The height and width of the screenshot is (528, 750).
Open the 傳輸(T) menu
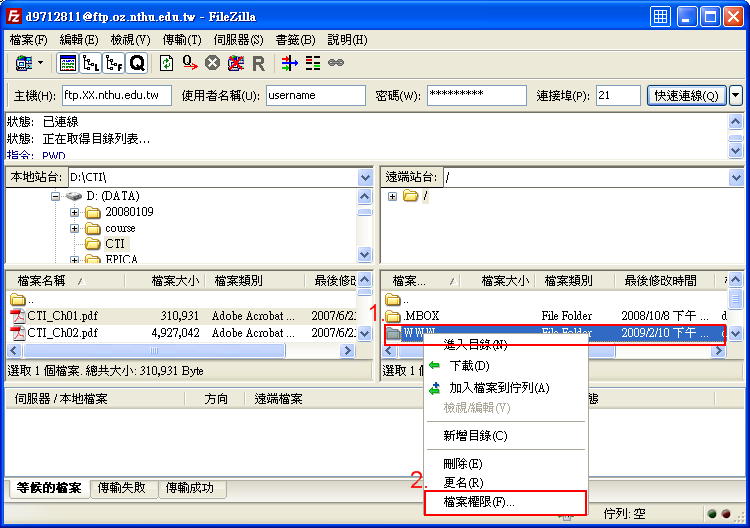[181, 40]
